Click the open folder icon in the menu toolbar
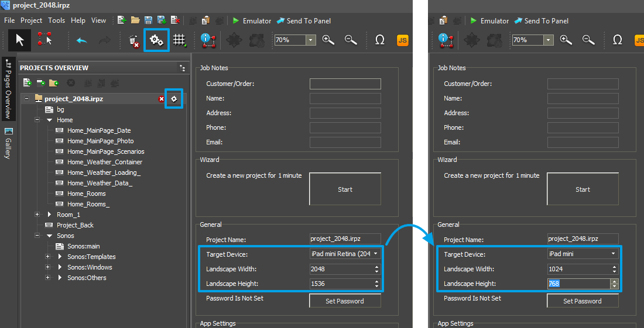The image size is (644, 328). click(x=135, y=20)
